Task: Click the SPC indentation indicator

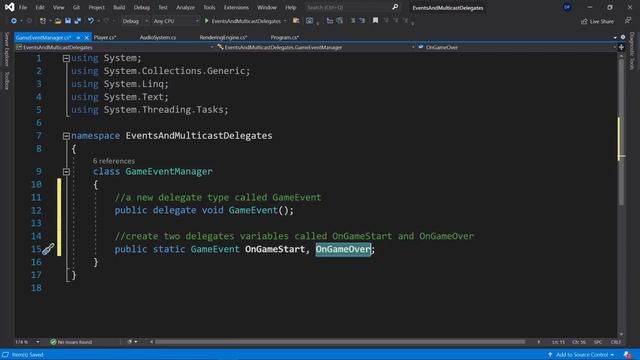Action: (598, 342)
